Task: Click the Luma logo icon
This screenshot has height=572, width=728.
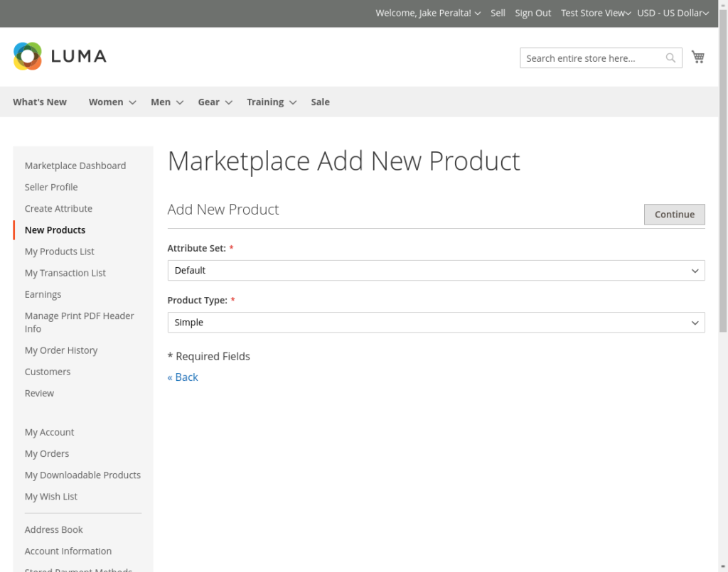Action: click(28, 56)
